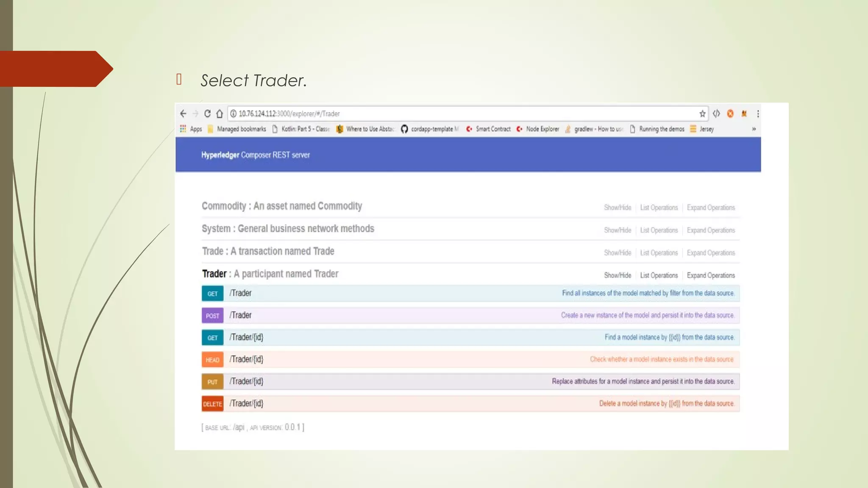Viewport: 868px width, 488px height.
Task: Click the PUT badge for /Trader/{id}
Action: tap(212, 382)
